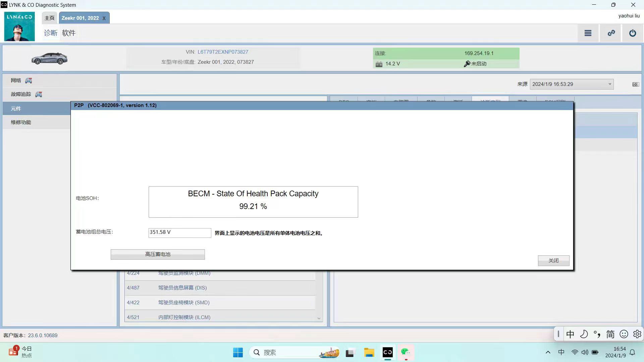
Task: Open the hamburger menu icon
Action: (x=588, y=33)
